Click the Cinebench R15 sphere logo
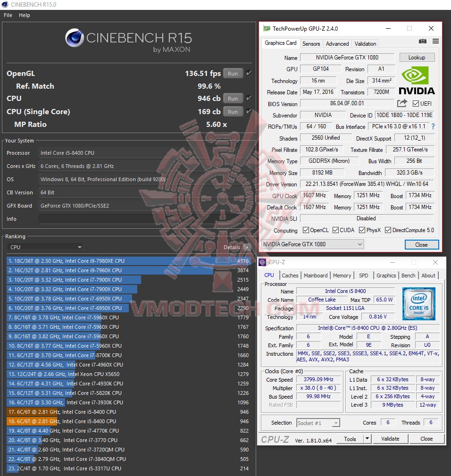This screenshot has height=476, width=451. (x=75, y=38)
